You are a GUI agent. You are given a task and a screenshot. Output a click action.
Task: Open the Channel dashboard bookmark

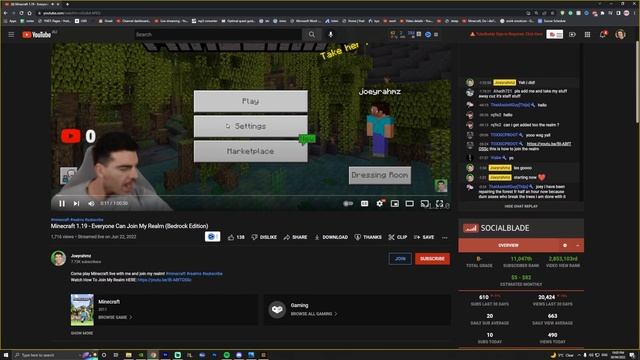(x=134, y=21)
